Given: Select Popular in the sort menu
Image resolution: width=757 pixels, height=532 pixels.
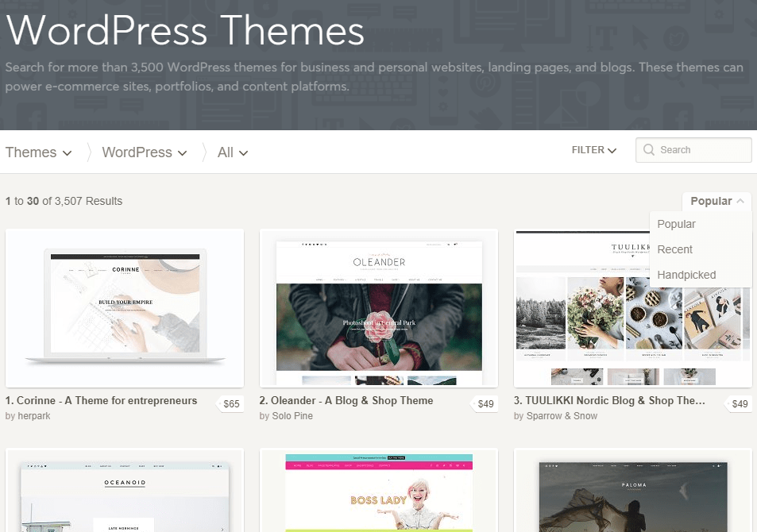Looking at the screenshot, I should tap(677, 224).
